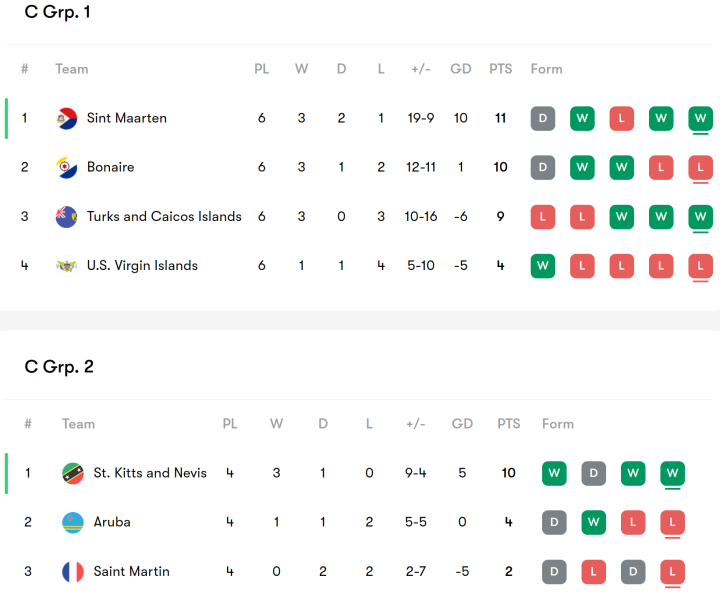Open U.S. Virgin Islands' first form win badge
This screenshot has width=720, height=600.
tap(543, 266)
